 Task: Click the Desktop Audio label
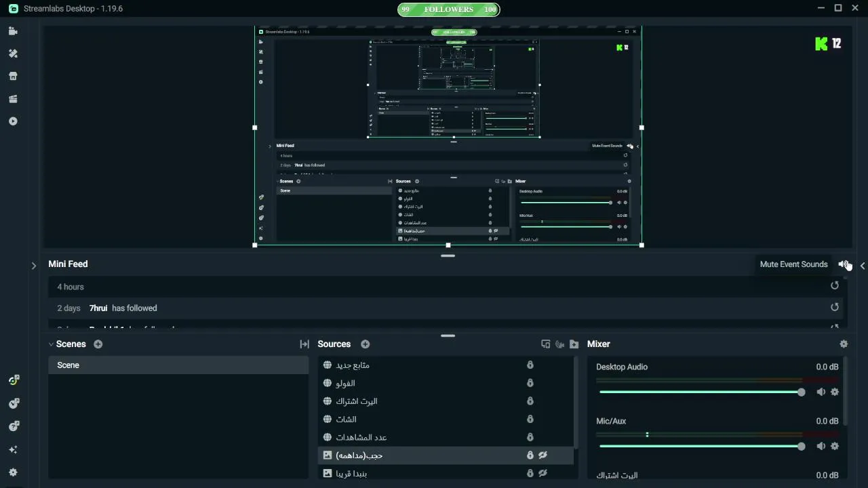(622, 367)
